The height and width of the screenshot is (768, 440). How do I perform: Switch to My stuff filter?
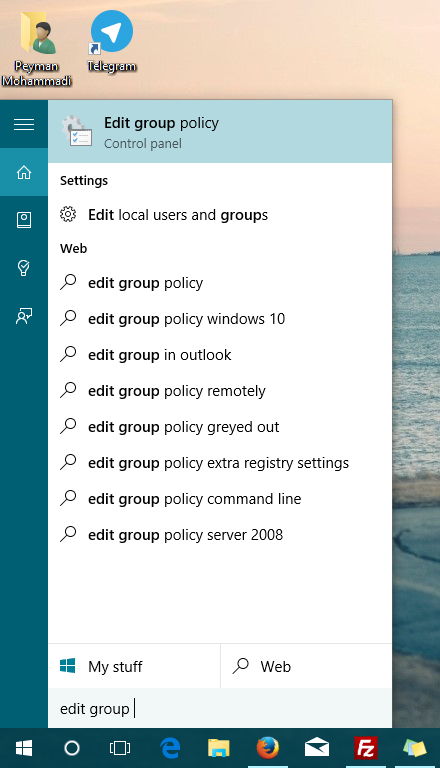(134, 666)
